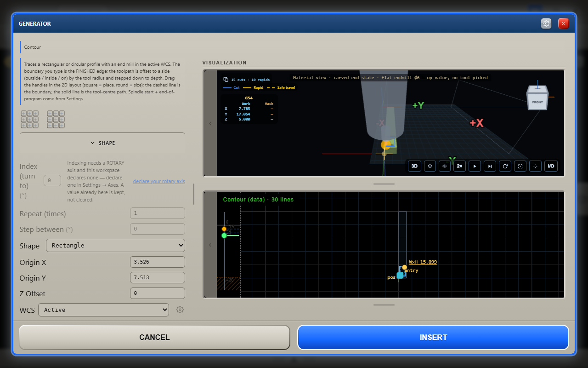The width and height of the screenshot is (588, 368).
Task: Click the fit-to-frame view icon
Action: pyautogui.click(x=520, y=166)
